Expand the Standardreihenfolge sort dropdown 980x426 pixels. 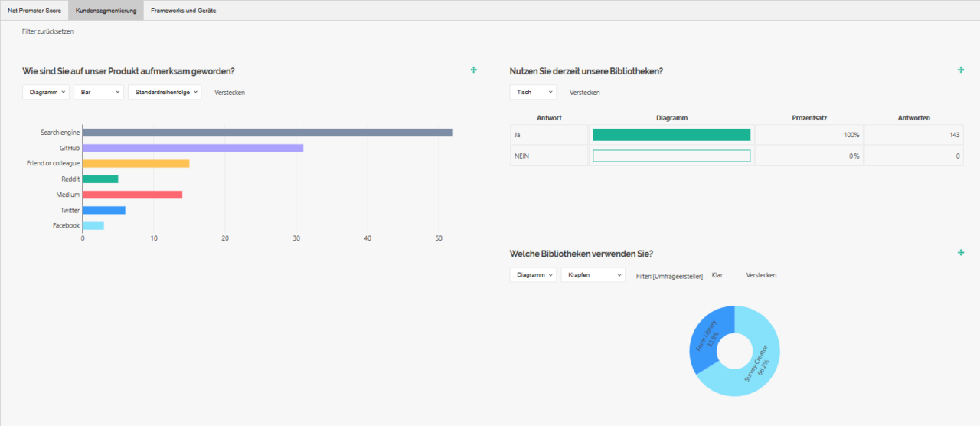[x=165, y=93]
